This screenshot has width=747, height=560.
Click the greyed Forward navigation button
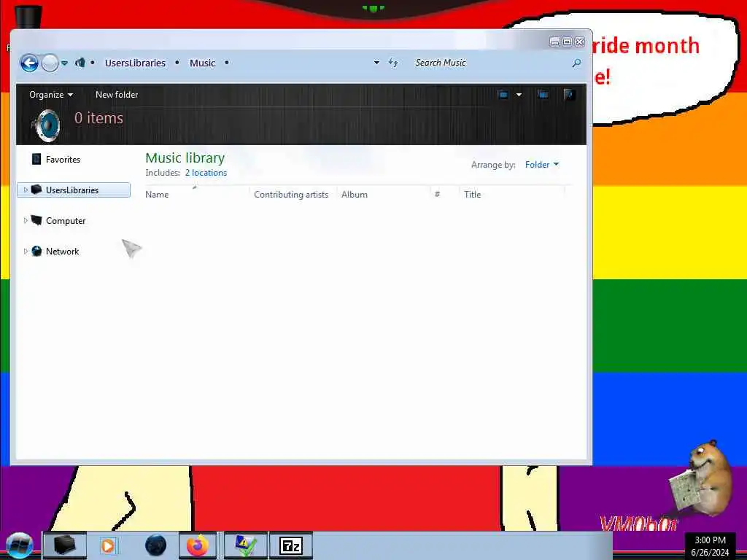pos(50,63)
